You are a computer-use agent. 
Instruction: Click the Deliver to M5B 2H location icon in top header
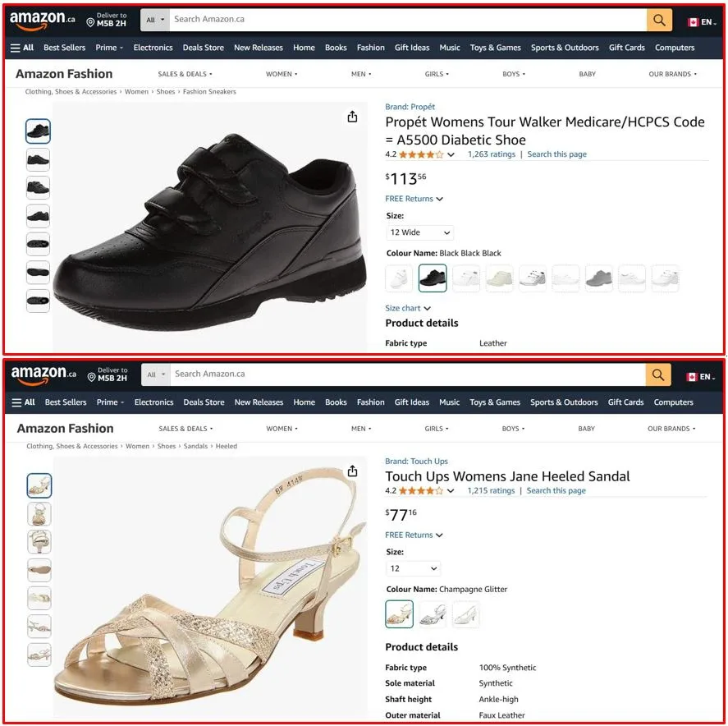click(x=90, y=22)
